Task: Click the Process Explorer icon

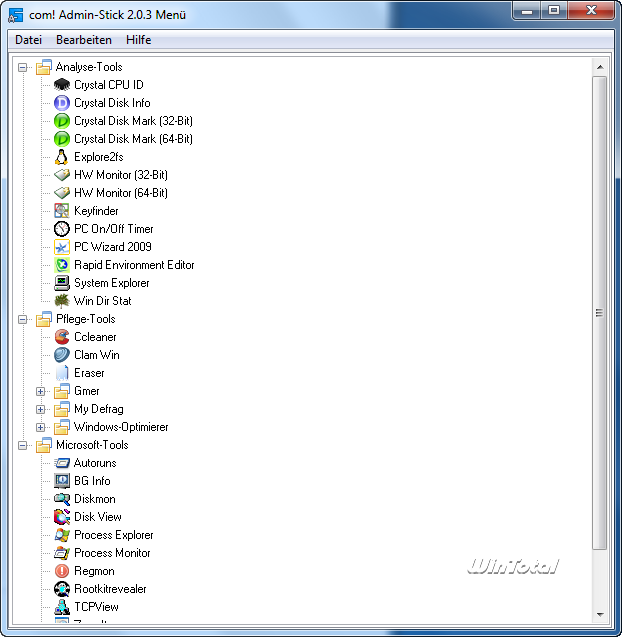Action: click(62, 535)
